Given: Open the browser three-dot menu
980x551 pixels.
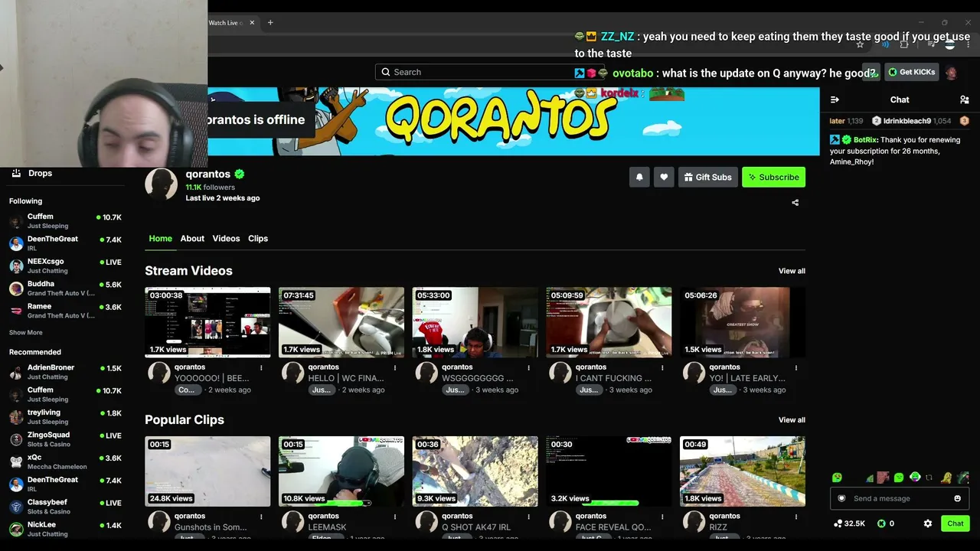Looking at the screenshot, I should click(x=968, y=44).
